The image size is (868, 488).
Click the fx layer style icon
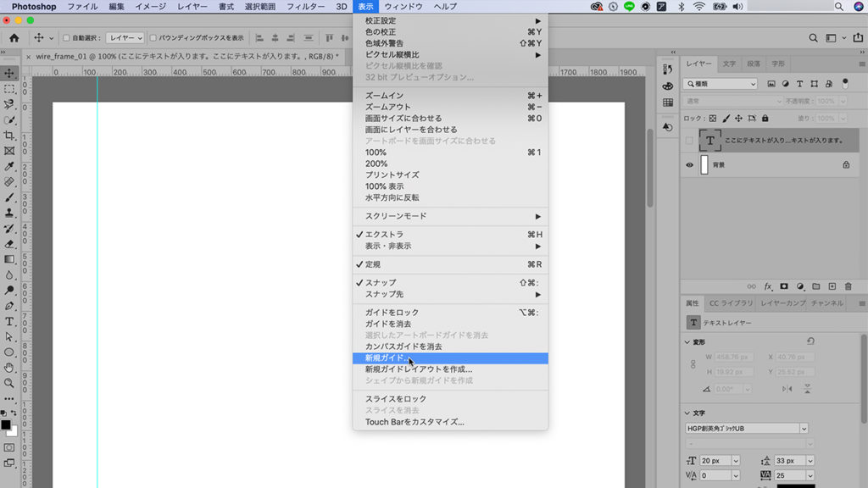point(768,286)
